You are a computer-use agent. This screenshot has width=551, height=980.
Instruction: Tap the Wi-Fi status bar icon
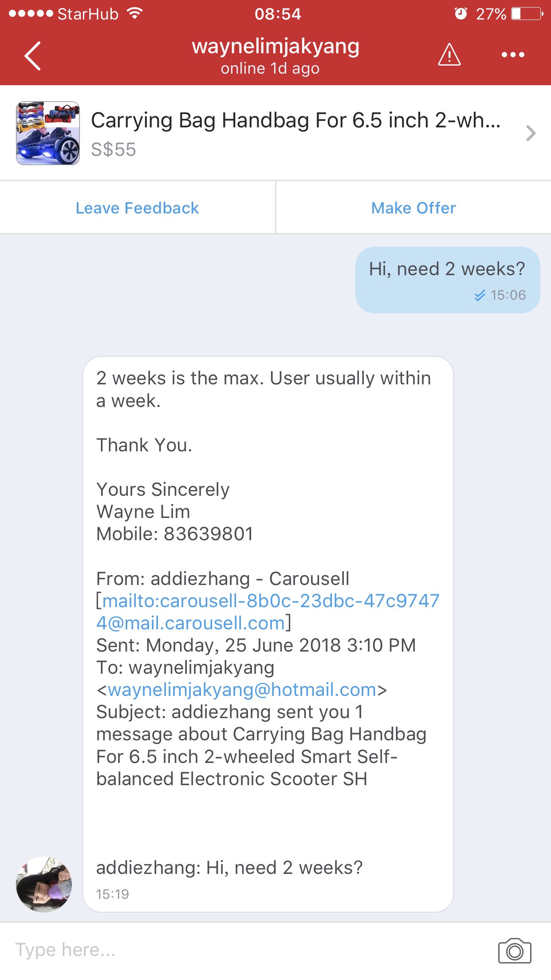pos(134,14)
